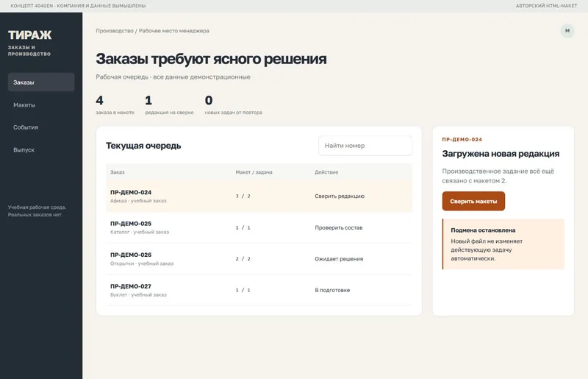Click the В подготовке status
588x379 pixels.
(332, 290)
